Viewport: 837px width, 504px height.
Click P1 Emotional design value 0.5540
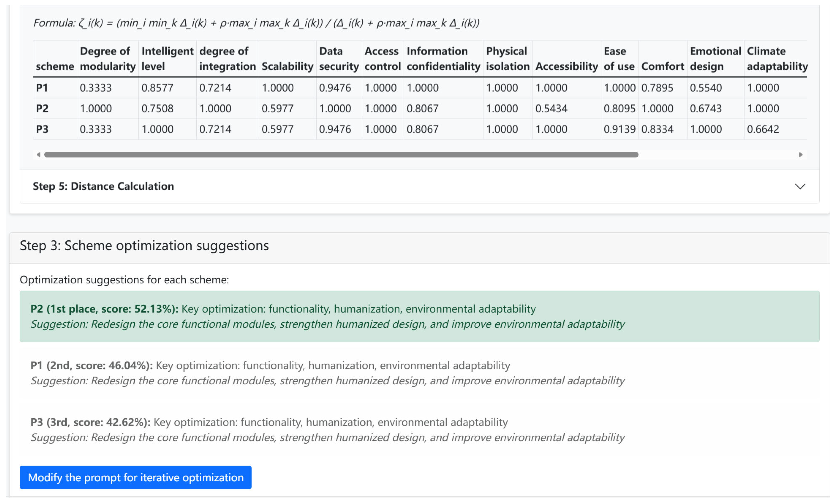[706, 88]
